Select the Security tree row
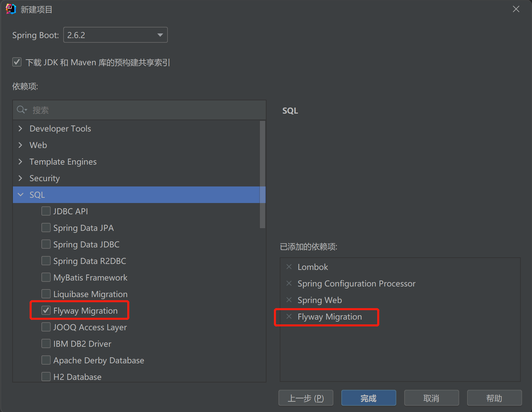The image size is (532, 412). 136,178
